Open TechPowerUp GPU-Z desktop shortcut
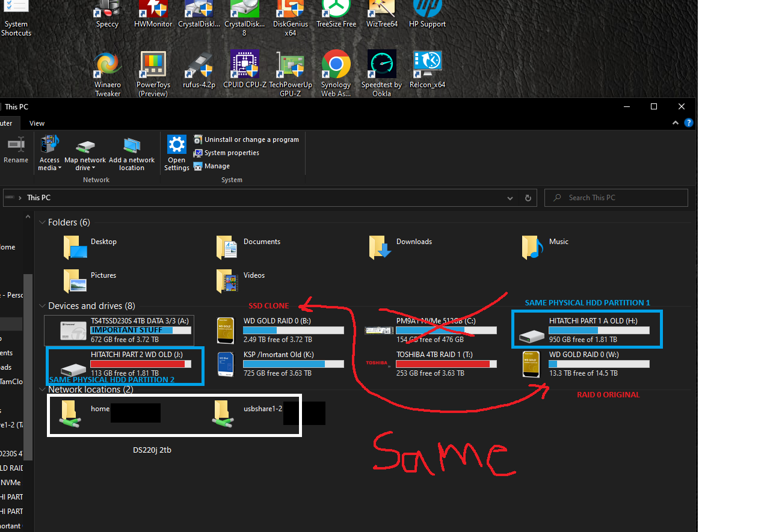The width and height of the screenshot is (770, 532). coord(291,73)
